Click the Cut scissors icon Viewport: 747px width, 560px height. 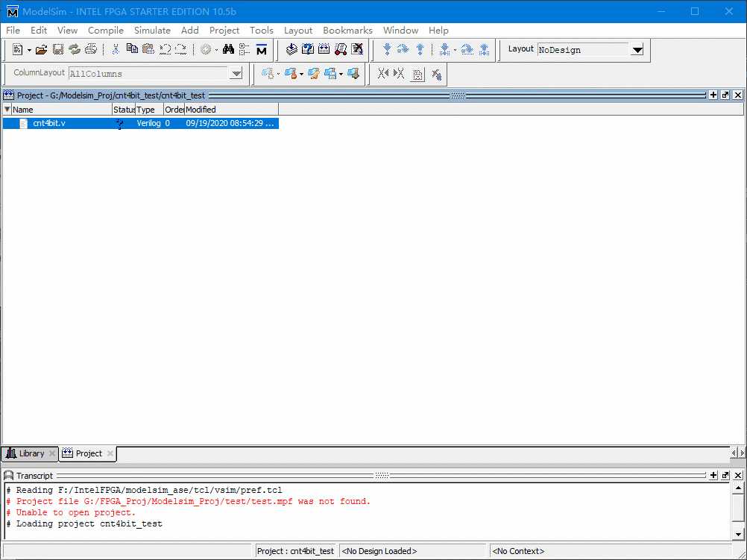click(x=116, y=49)
